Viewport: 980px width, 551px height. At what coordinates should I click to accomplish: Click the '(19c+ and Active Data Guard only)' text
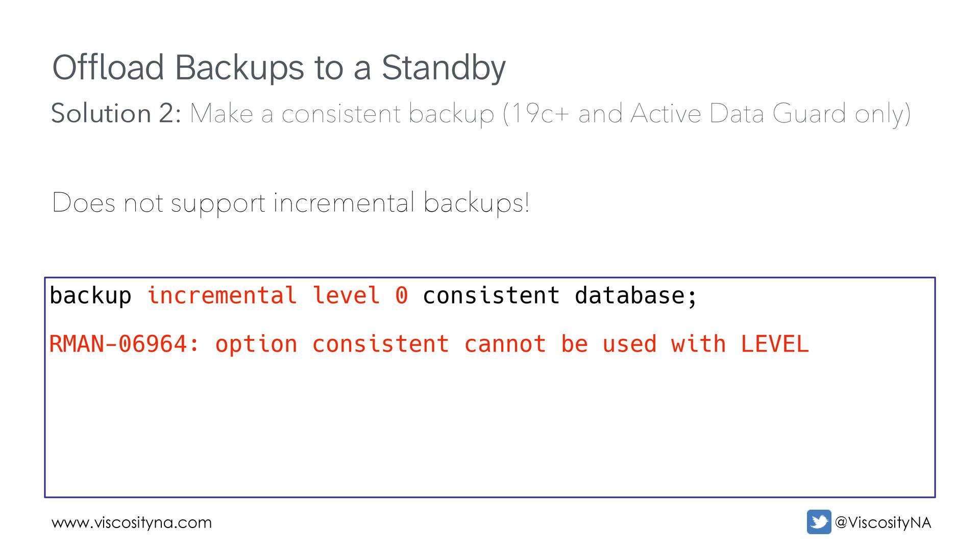click(707, 114)
